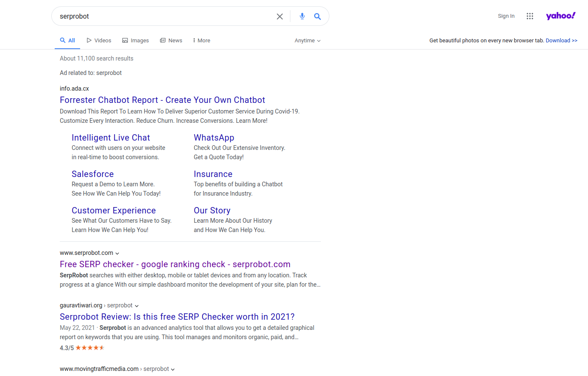This screenshot has height=376, width=588.
Task: Expand the movingtrafficmedia.com result arrow
Action: pos(173,369)
